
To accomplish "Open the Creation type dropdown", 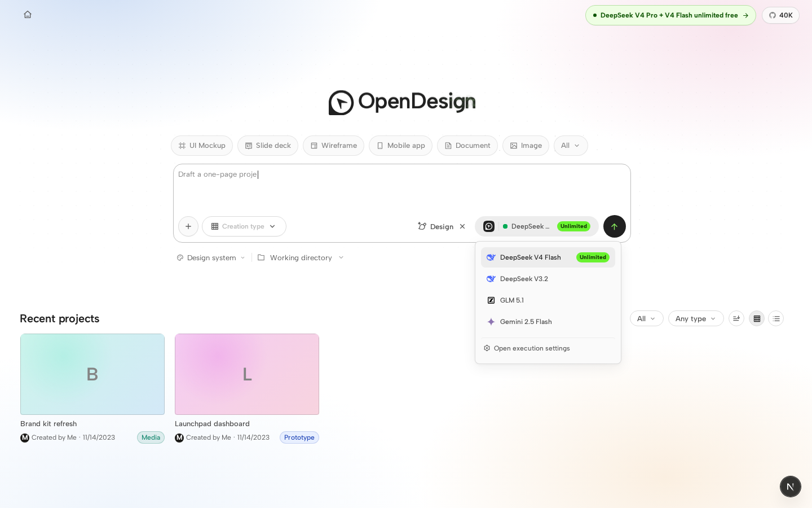I will (244, 226).
